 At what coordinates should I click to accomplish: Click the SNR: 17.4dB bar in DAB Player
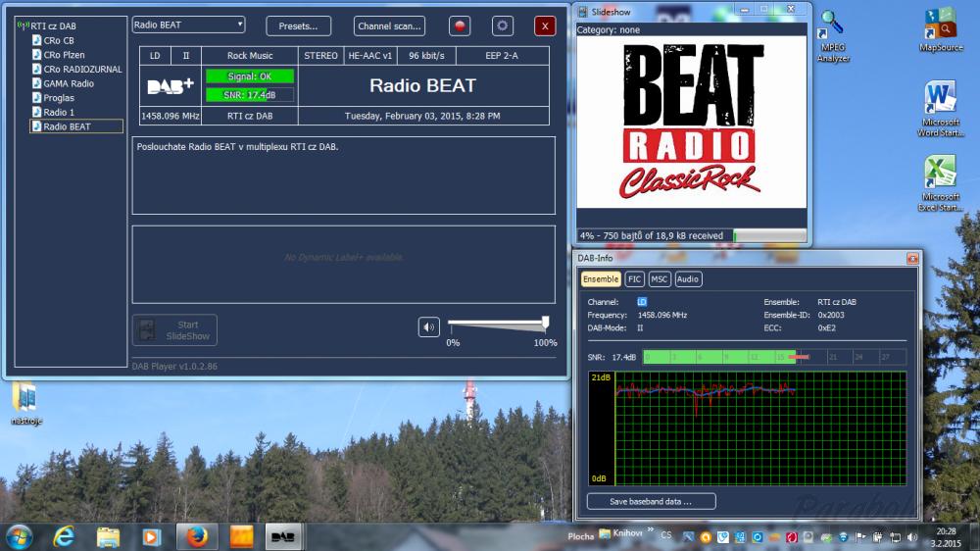[x=249, y=95]
